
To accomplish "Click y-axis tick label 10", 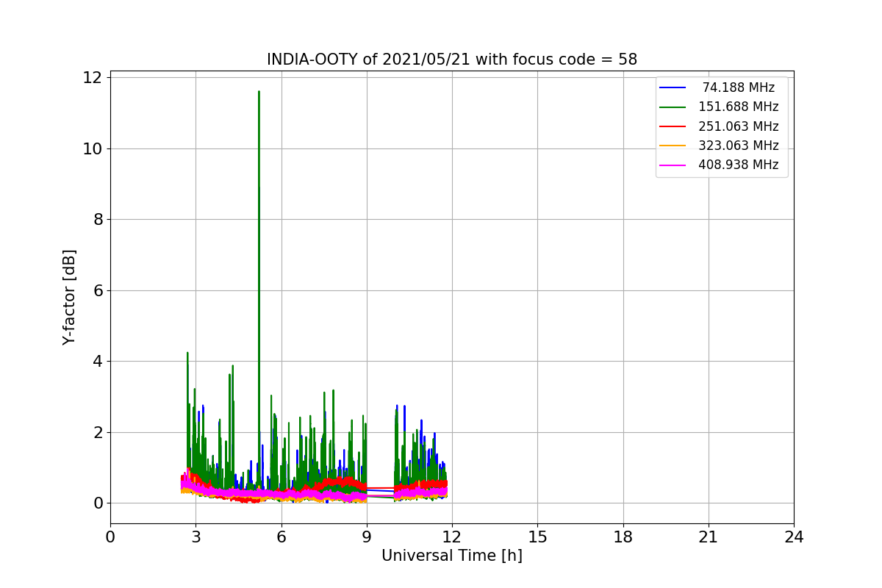I will click(91, 148).
